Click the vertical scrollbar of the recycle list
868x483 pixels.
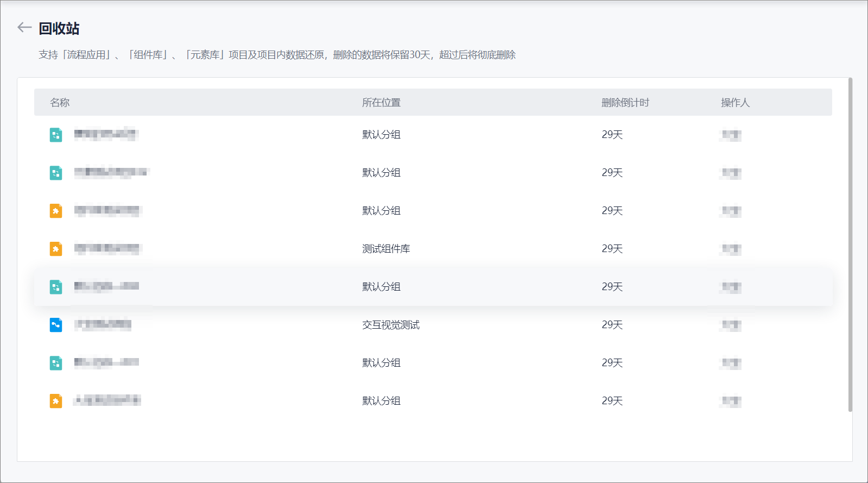pos(850,244)
